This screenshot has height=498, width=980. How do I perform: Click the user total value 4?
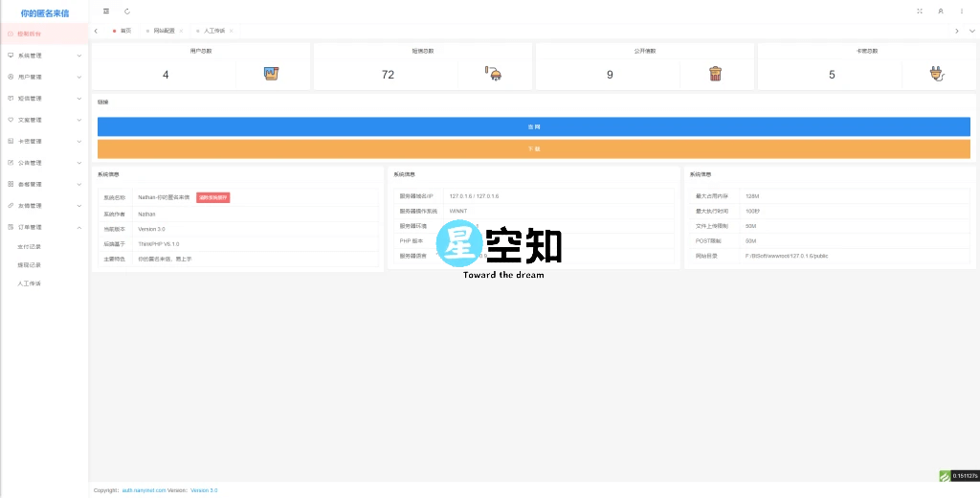pyautogui.click(x=166, y=75)
